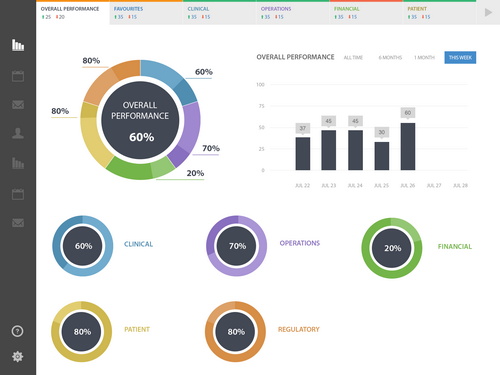This screenshot has width=500, height=375.
Task: Open the user profile sidebar icon
Action: coord(18,133)
